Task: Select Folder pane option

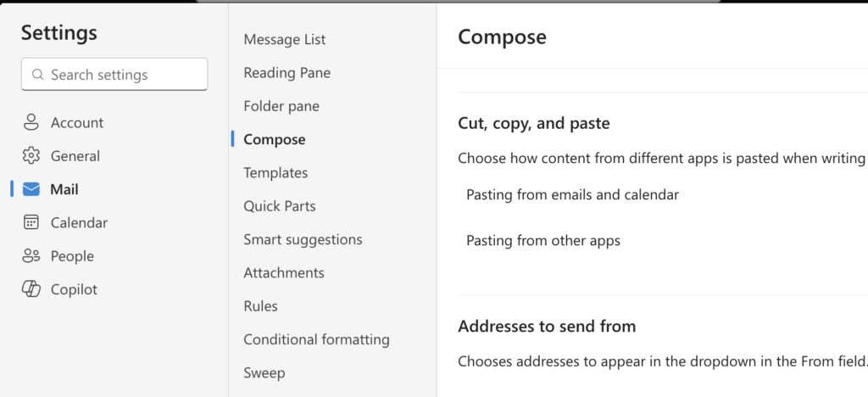Action: click(281, 106)
